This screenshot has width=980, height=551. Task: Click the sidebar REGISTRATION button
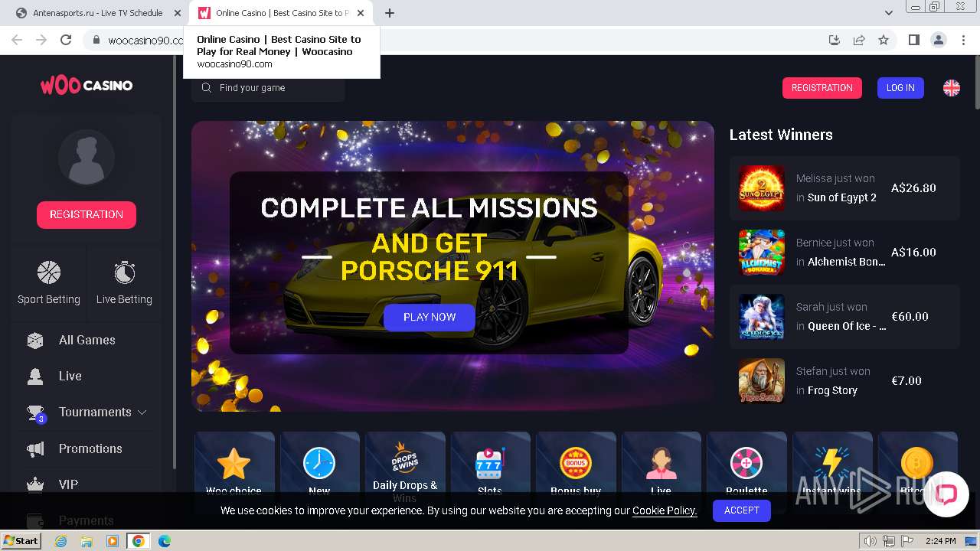(x=87, y=215)
